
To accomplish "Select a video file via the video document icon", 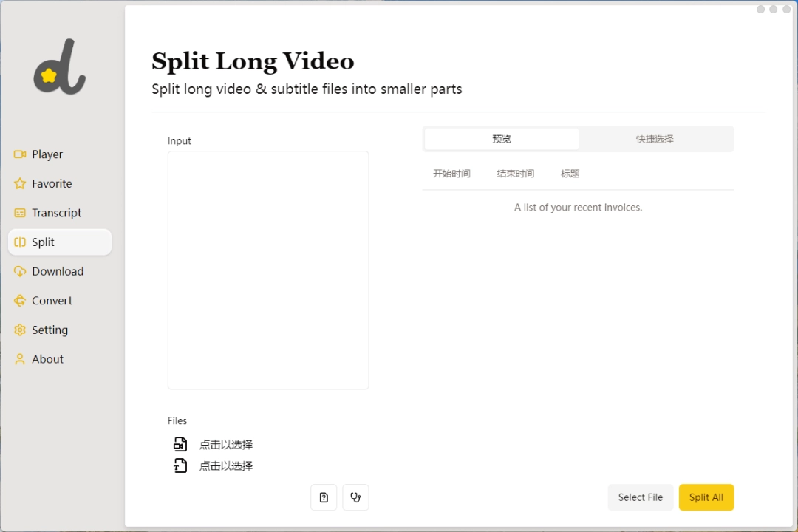I will [x=180, y=444].
